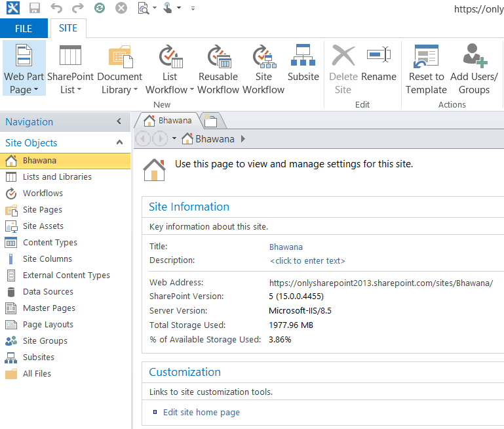Click the touch mode hand icon
This screenshot has height=429, width=504.
click(167, 8)
